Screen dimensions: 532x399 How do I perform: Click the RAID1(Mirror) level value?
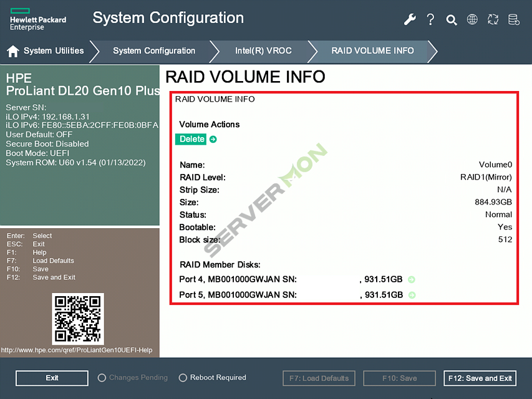pos(486,177)
